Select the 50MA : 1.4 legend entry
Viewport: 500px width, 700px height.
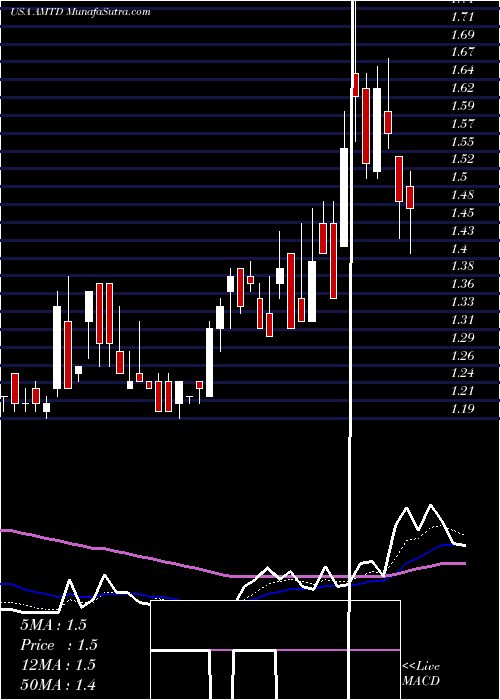(x=58, y=684)
